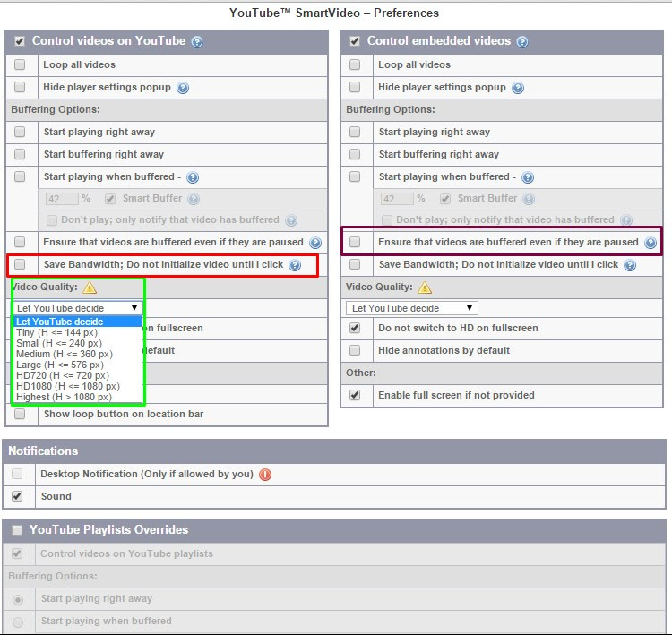Viewport: 672px width, 635px height.
Task: Check embedded Hide player settings popup
Action: [x=355, y=88]
